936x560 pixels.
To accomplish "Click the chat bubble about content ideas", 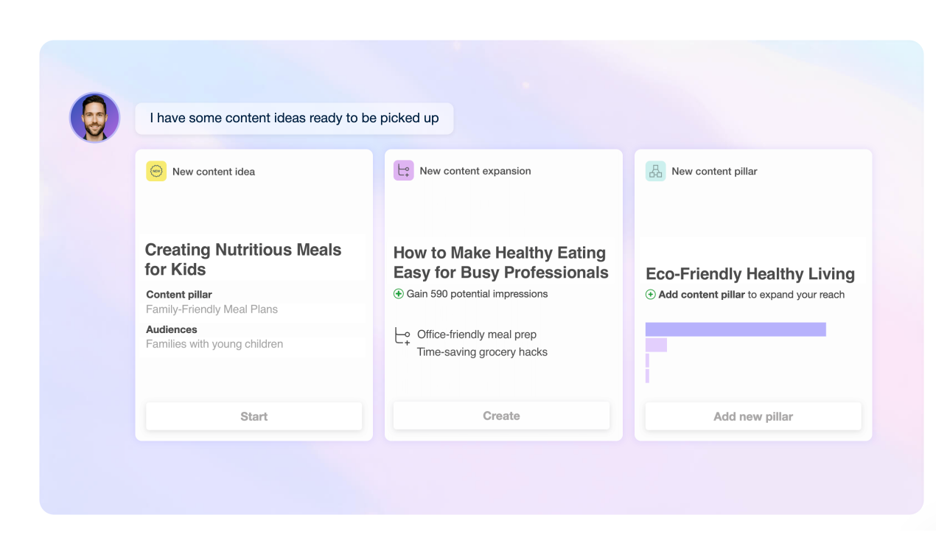I will pos(293,118).
